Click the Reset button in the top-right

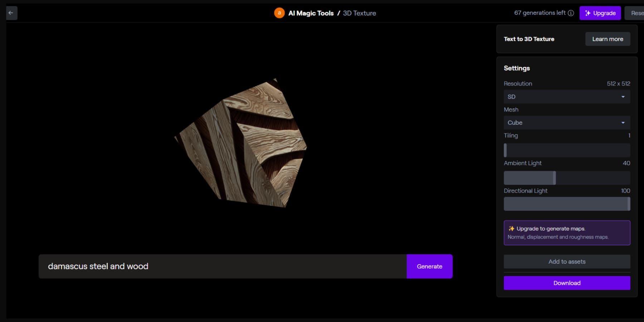click(x=637, y=13)
